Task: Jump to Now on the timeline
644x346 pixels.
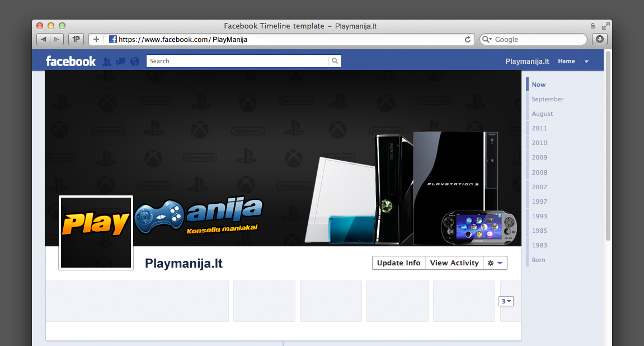Action: [538, 85]
